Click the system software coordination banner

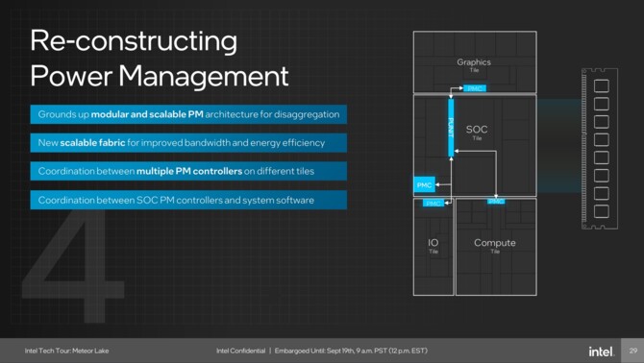[x=188, y=200]
